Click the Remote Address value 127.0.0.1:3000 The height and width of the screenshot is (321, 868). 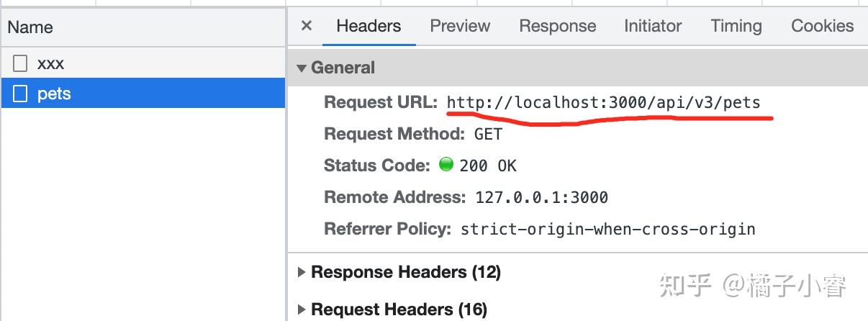point(541,197)
